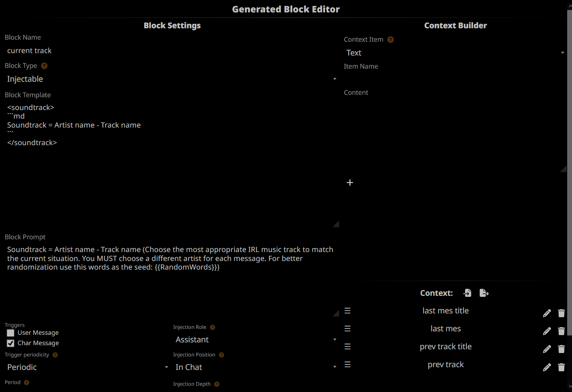Add context item with plus icon
Viewport: 572px width, 392px height.
pyautogui.click(x=350, y=182)
